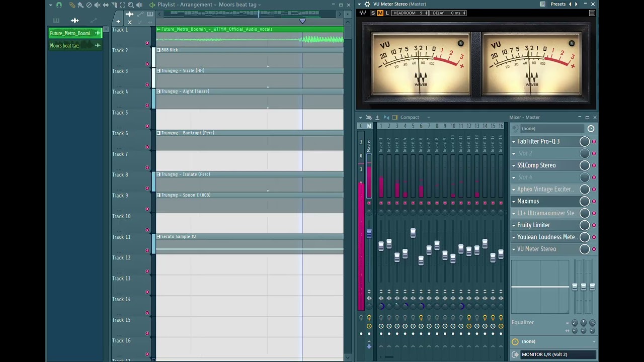Toggle the Track 4 mute LED
This screenshot has width=644, height=362.
(147, 106)
